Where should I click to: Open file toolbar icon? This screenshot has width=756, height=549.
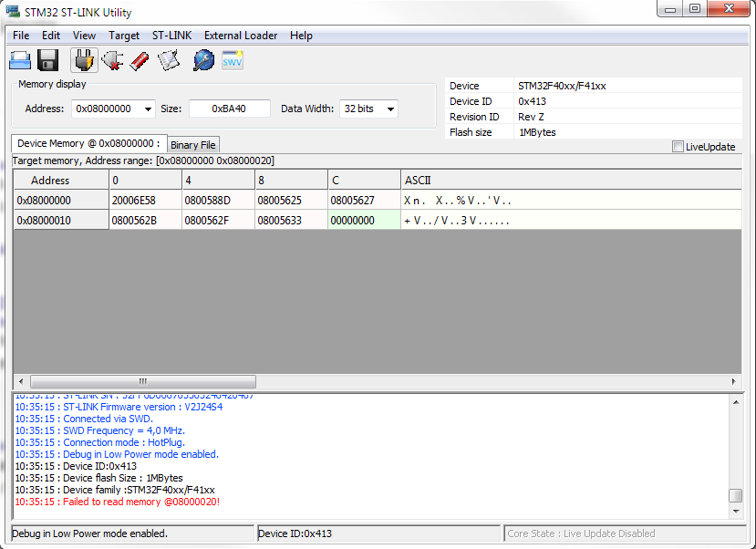tap(20, 61)
